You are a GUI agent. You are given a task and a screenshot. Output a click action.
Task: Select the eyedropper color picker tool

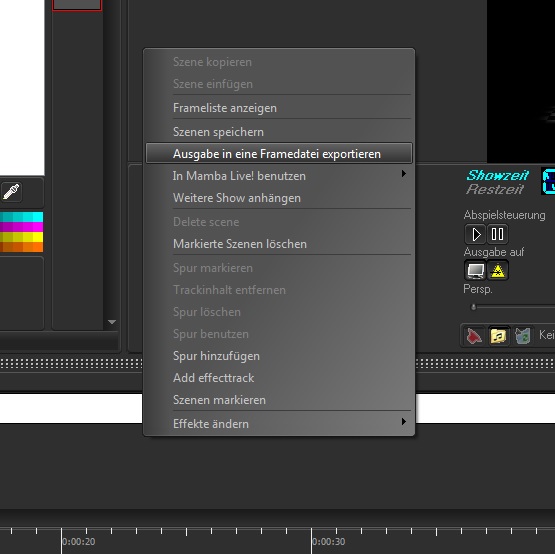11,192
